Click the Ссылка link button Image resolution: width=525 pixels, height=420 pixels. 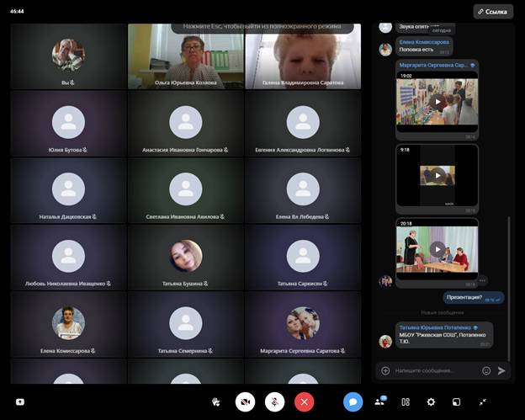(x=492, y=12)
